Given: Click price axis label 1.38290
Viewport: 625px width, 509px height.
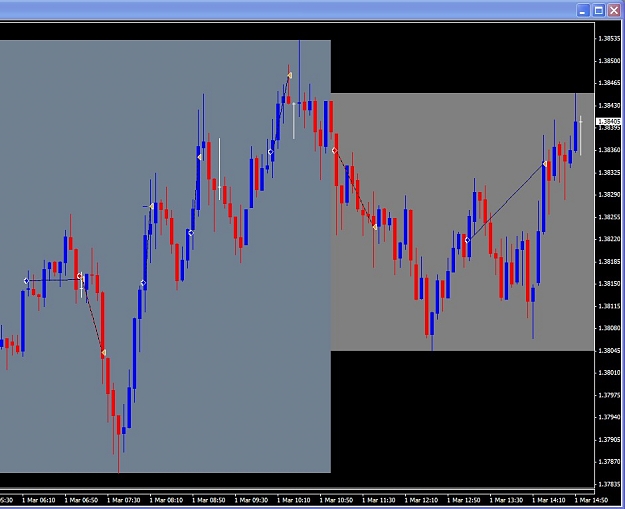Looking at the screenshot, I should [x=609, y=195].
